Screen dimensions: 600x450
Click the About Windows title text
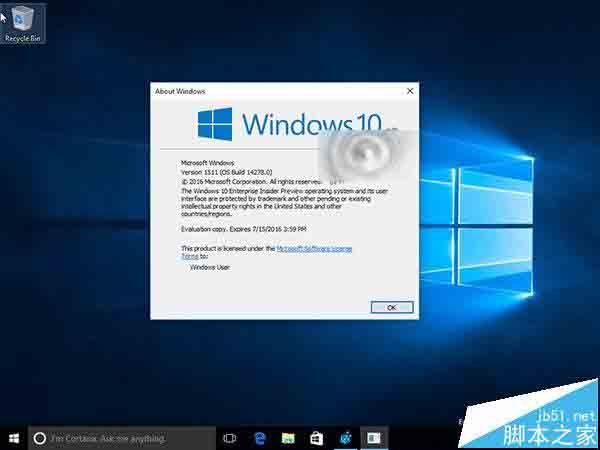tap(180, 91)
